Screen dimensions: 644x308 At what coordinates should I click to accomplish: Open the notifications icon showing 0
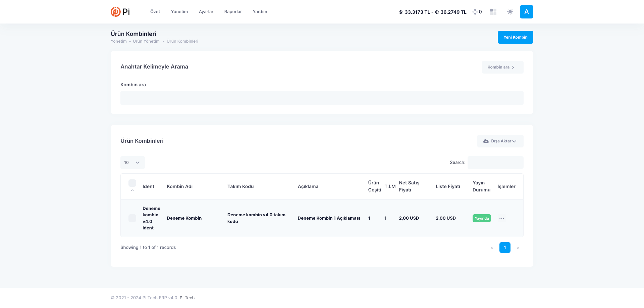tap(477, 12)
